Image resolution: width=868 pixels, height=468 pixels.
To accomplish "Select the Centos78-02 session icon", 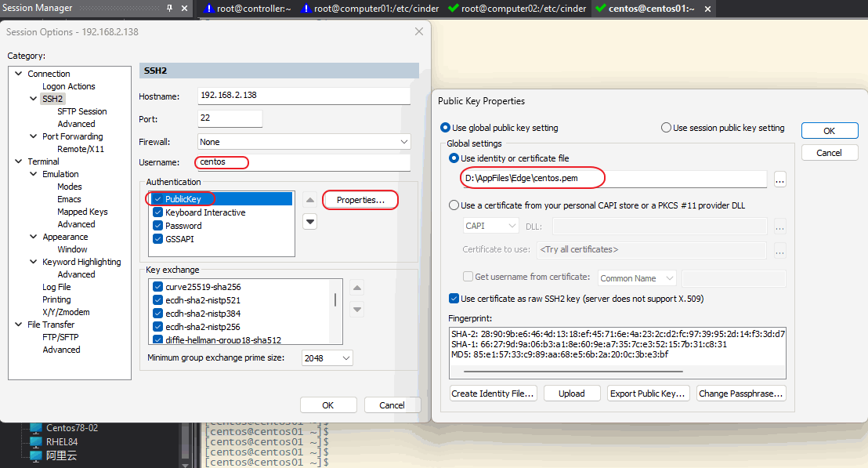I will click(x=35, y=428).
